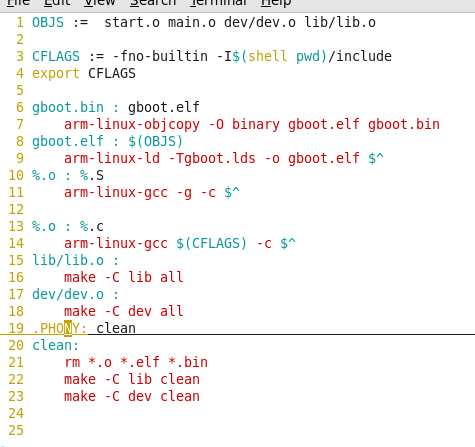Click -Tgboot.lds option on line 9
This screenshot has width=475, height=447.
[x=212, y=158]
